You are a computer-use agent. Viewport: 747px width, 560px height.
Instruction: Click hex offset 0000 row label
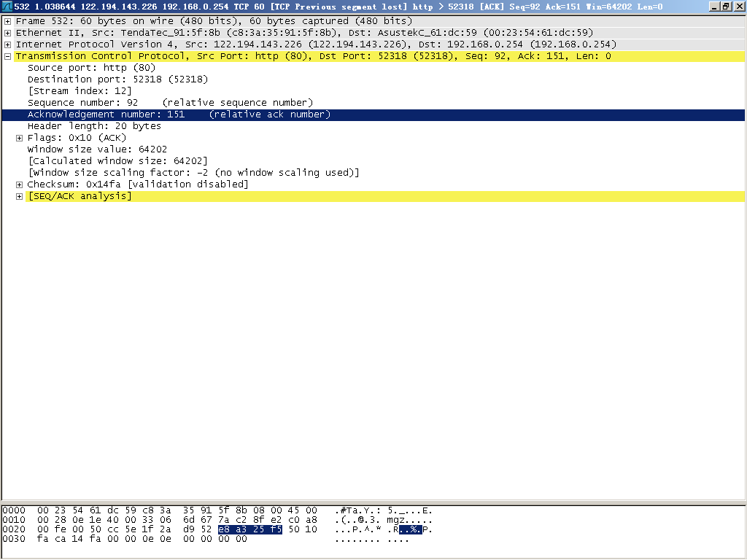[x=14, y=511]
